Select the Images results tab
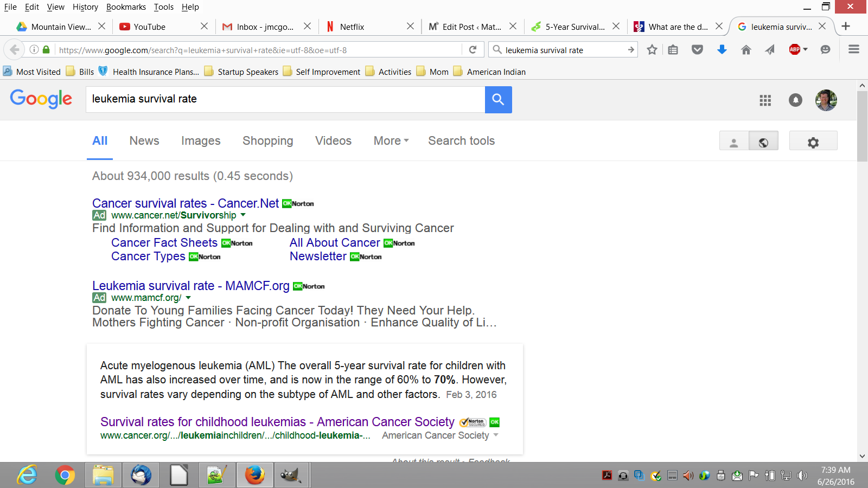Screen dimensions: 868x488 (x=201, y=141)
